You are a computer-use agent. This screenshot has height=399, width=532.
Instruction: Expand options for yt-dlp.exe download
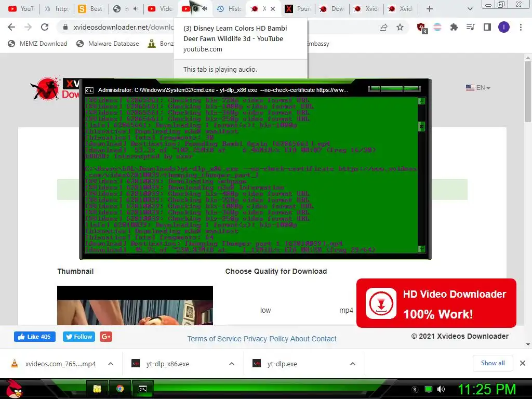(353, 364)
